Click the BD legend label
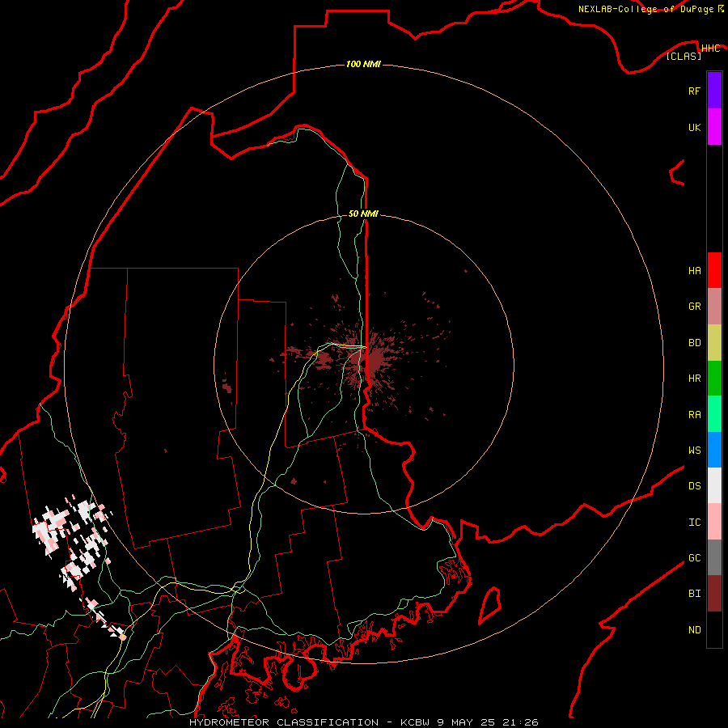Viewport: 728px width, 728px height. click(694, 343)
